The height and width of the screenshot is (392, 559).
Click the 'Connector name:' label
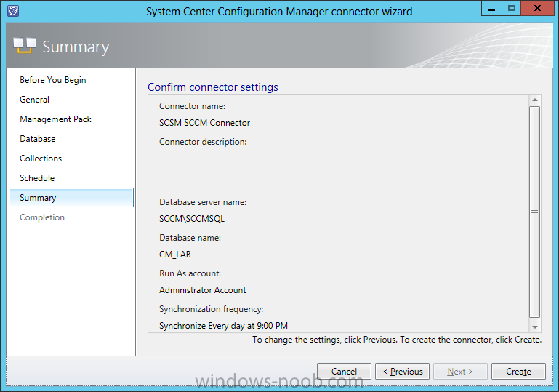pyautogui.click(x=192, y=106)
